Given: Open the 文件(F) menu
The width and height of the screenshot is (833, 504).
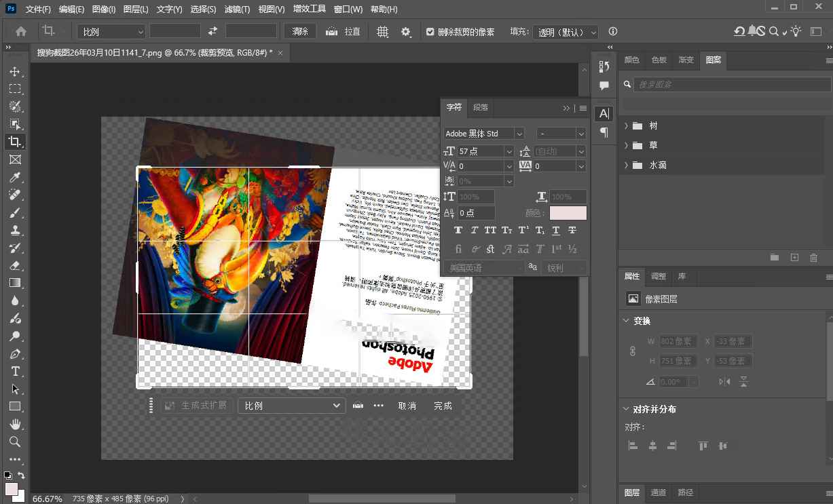Looking at the screenshot, I should pyautogui.click(x=38, y=9).
